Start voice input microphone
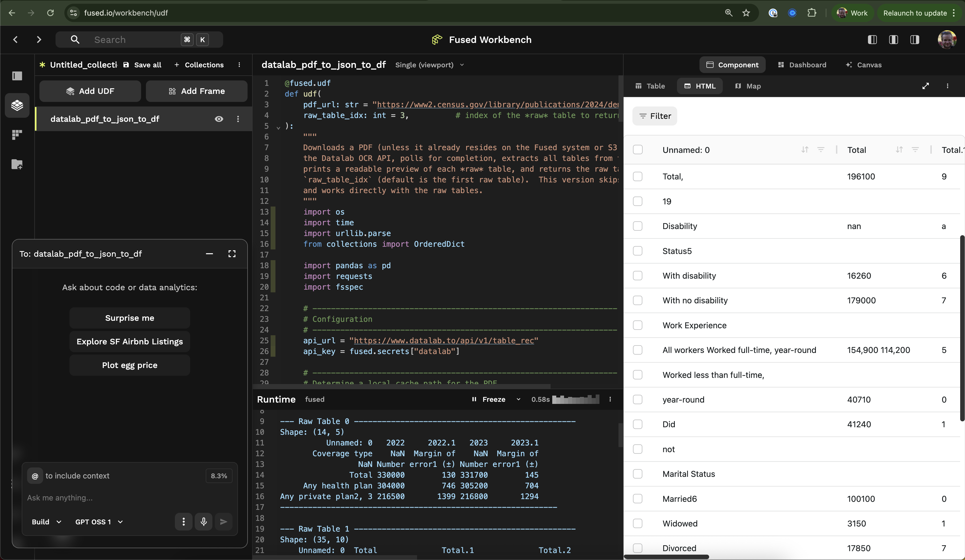 204,522
